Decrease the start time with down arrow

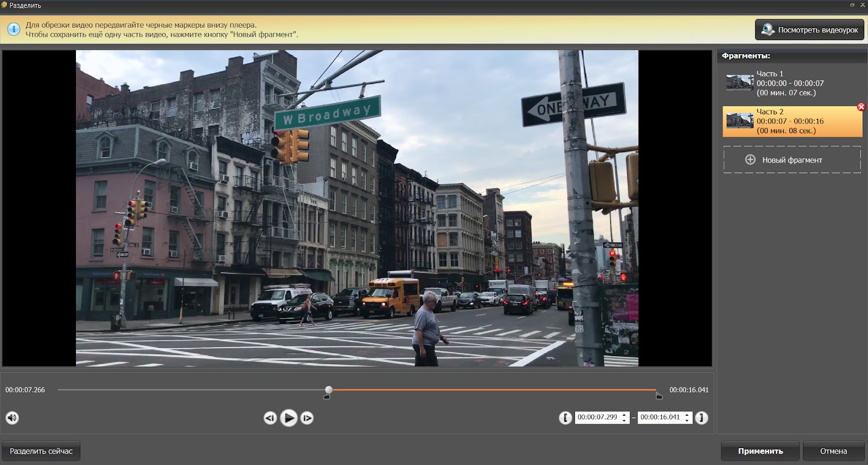pos(624,421)
